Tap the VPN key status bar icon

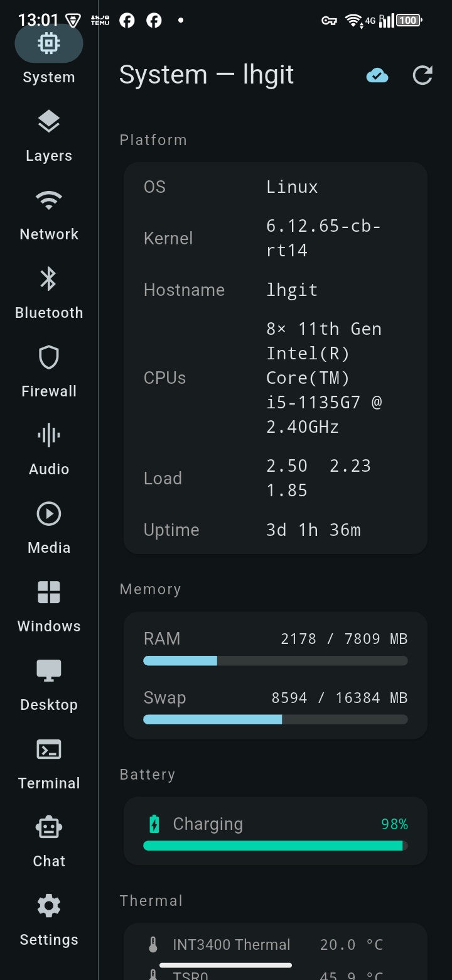[329, 21]
